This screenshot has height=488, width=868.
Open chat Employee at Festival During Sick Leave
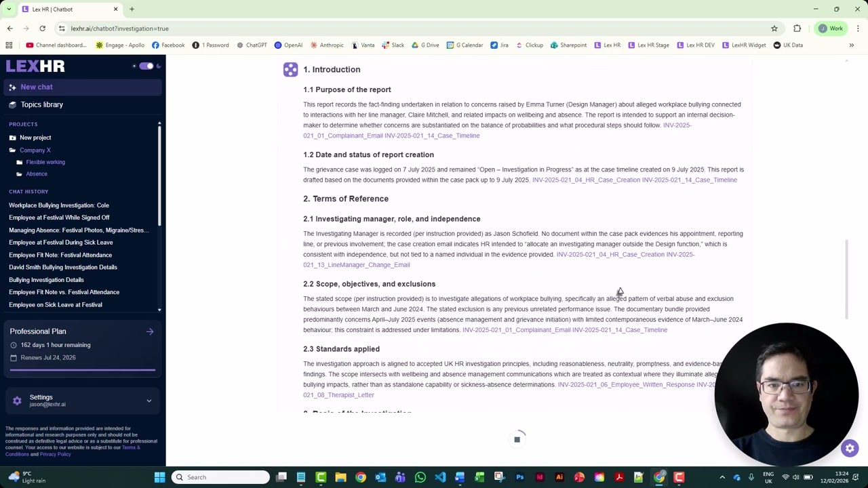[61, 243]
